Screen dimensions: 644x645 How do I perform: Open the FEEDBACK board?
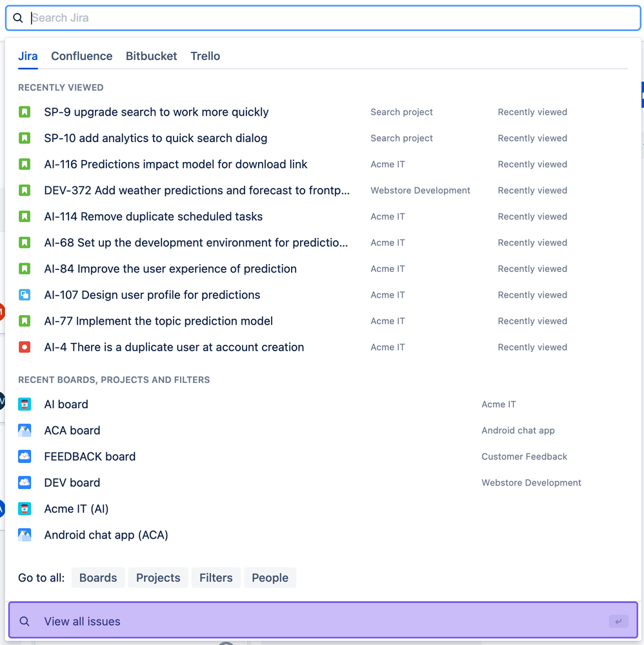[90, 456]
